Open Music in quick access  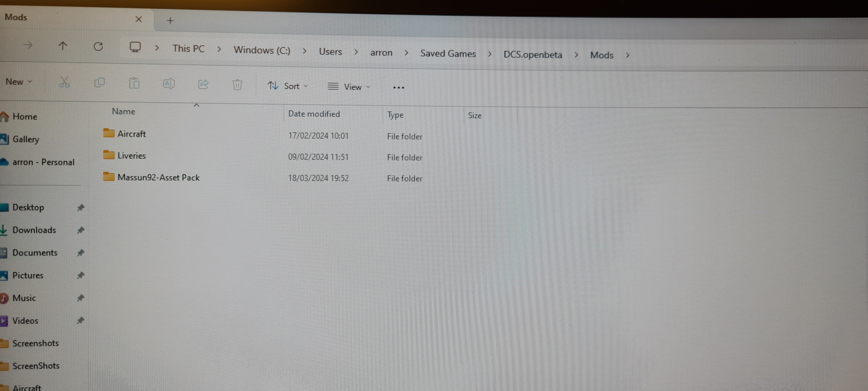pos(24,298)
